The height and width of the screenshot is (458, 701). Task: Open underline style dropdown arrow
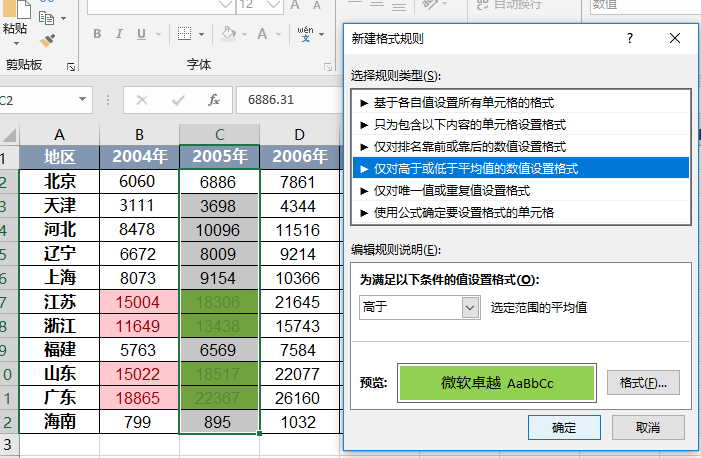click(158, 34)
